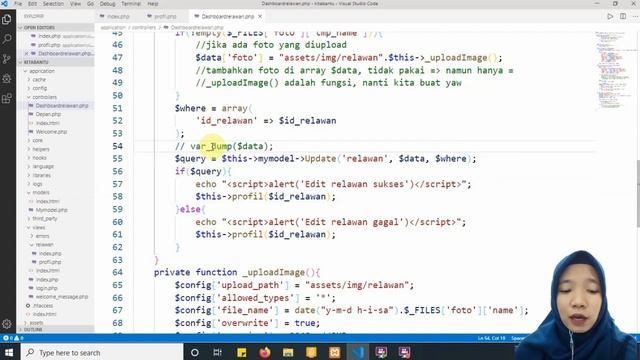Click the Windows search box

tap(102, 352)
